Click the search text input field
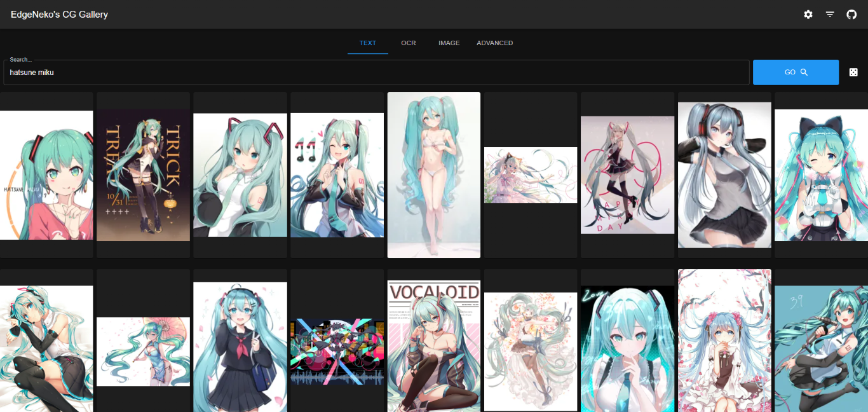Screen dimensions: 868x412 tap(376, 72)
